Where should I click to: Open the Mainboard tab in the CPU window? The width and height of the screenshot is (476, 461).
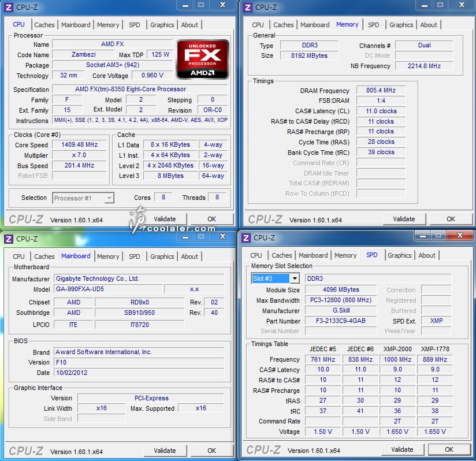point(76,25)
